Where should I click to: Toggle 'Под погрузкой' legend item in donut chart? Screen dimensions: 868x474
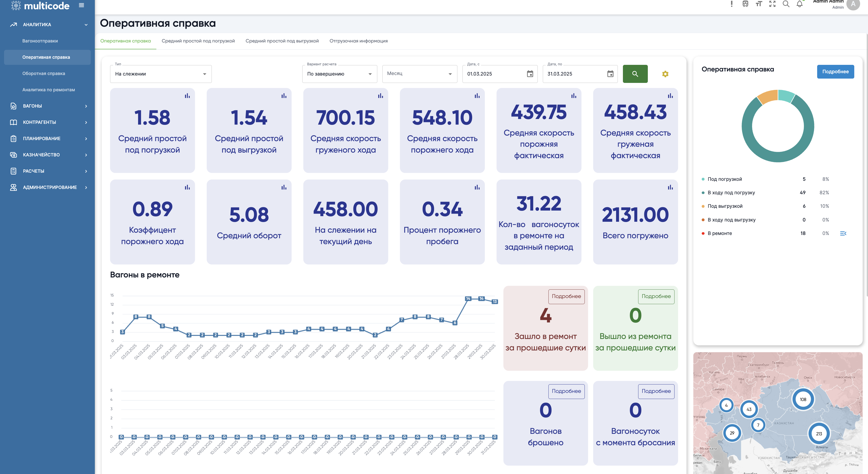point(724,179)
